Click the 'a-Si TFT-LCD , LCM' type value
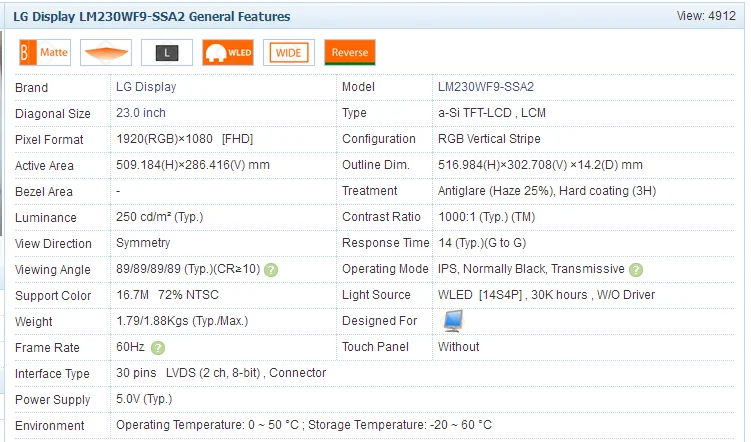The height and width of the screenshot is (442, 751). coord(492,113)
